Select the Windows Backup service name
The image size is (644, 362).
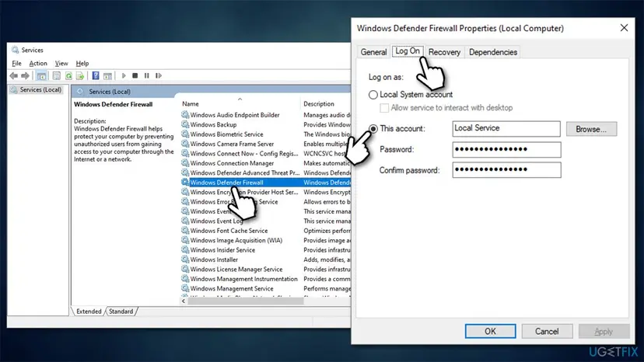pos(214,124)
